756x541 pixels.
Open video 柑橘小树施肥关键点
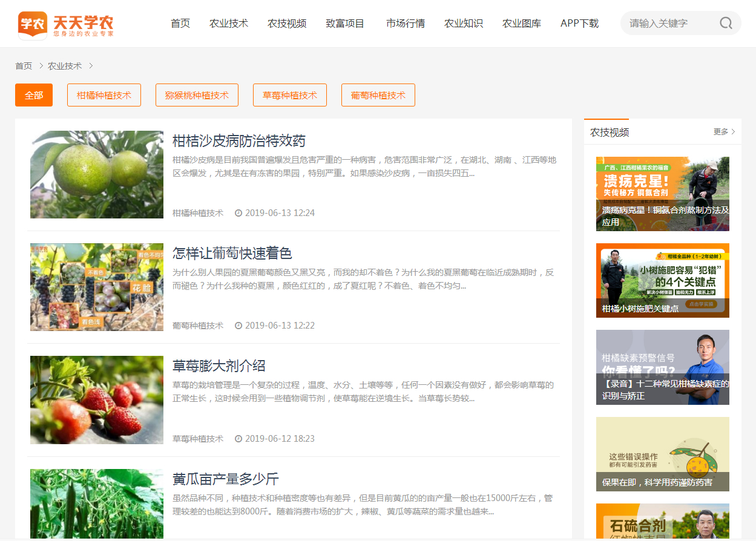663,280
